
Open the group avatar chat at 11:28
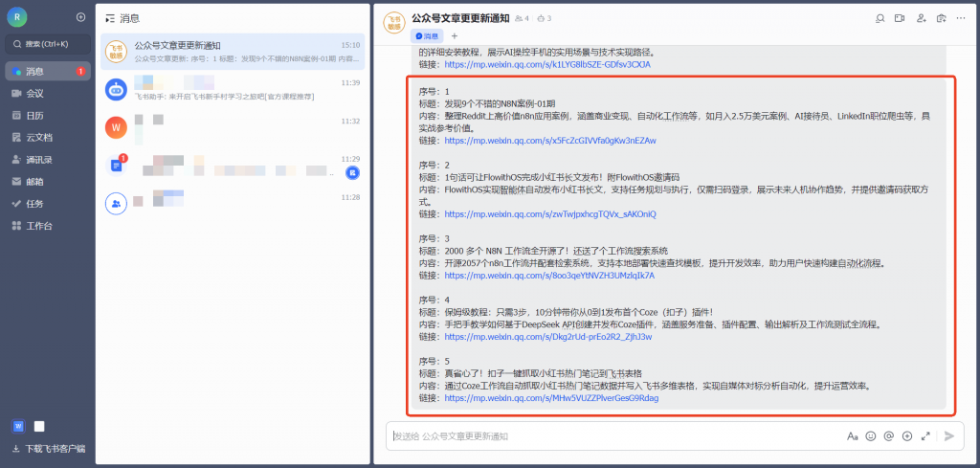233,203
